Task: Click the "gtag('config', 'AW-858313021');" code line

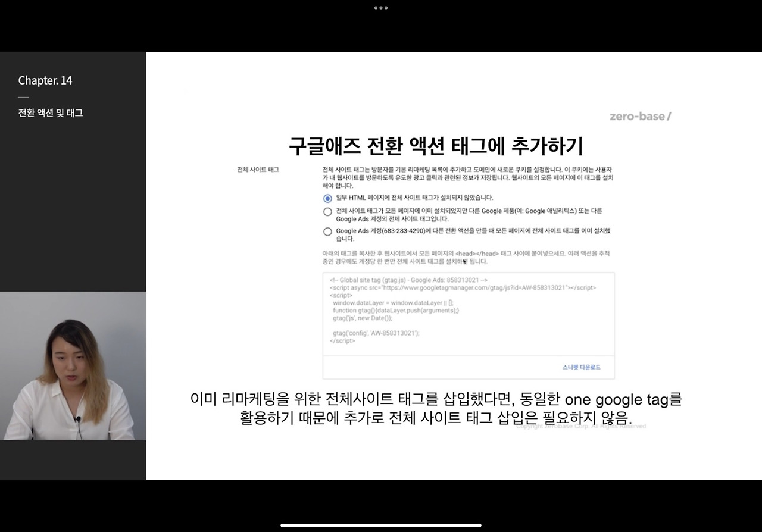Action: pos(376,333)
